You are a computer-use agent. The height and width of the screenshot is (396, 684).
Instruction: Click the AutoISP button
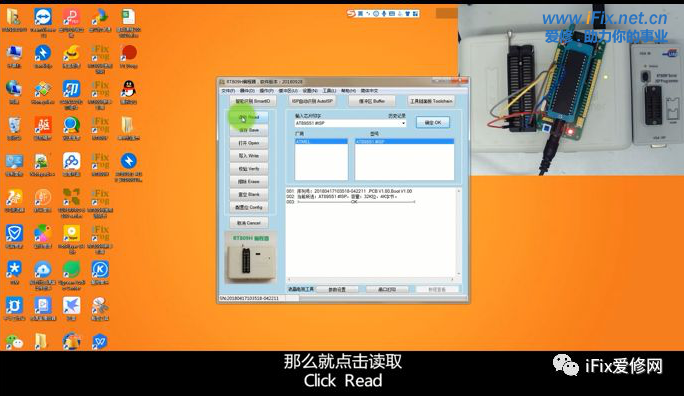[x=312, y=101]
